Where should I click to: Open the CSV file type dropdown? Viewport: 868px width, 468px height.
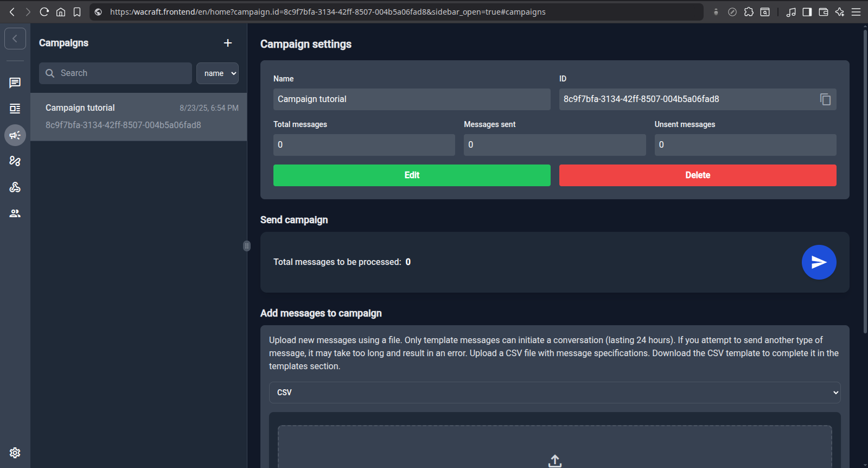click(554, 393)
